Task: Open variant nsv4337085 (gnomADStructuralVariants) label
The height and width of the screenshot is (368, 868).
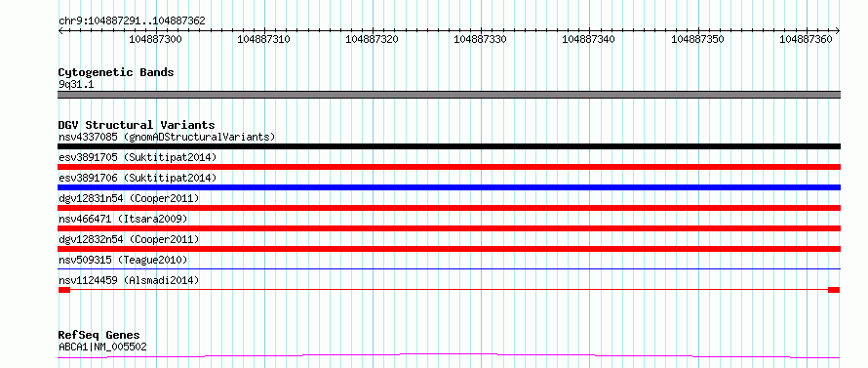Action: tap(167, 137)
